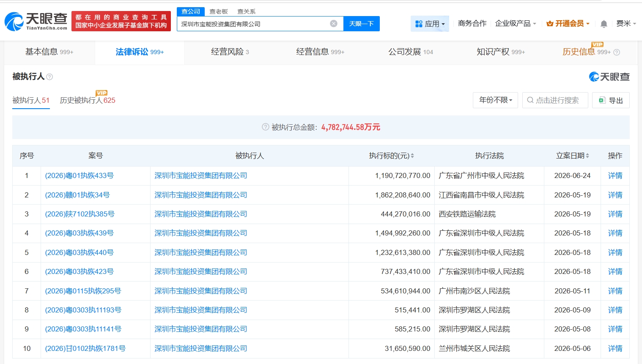This screenshot has width=642, height=364.
Task: Sort by 执行标的(元) using sort arrows
Action: [x=412, y=156]
